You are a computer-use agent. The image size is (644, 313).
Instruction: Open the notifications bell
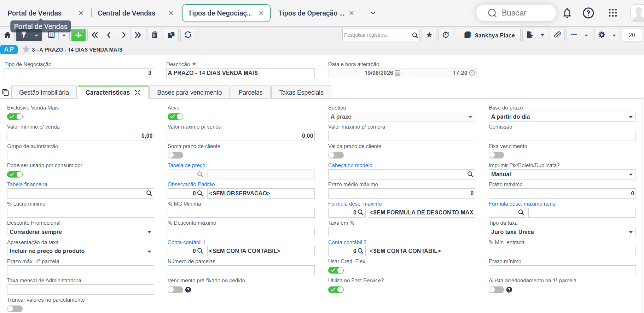pos(567,13)
